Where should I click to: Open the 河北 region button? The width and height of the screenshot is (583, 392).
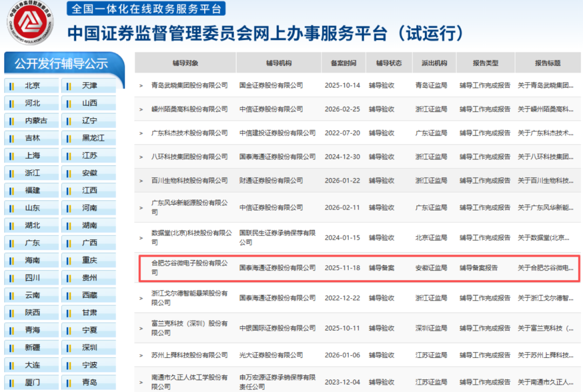click(x=32, y=103)
